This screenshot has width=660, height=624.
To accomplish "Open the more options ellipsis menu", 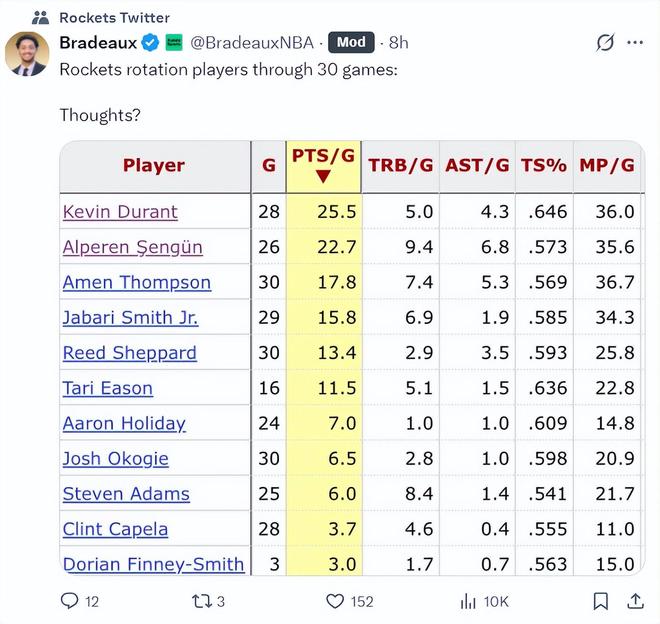I will pos(635,43).
